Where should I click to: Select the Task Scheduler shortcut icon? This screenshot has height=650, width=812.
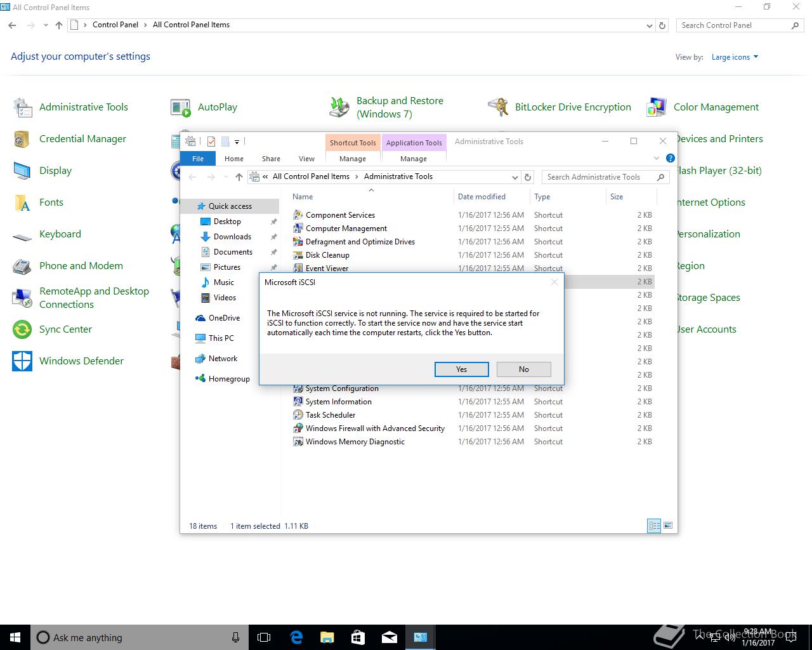298,415
